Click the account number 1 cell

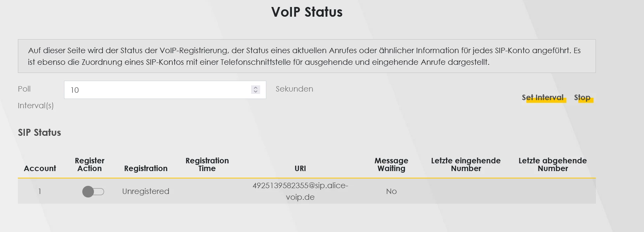40,191
